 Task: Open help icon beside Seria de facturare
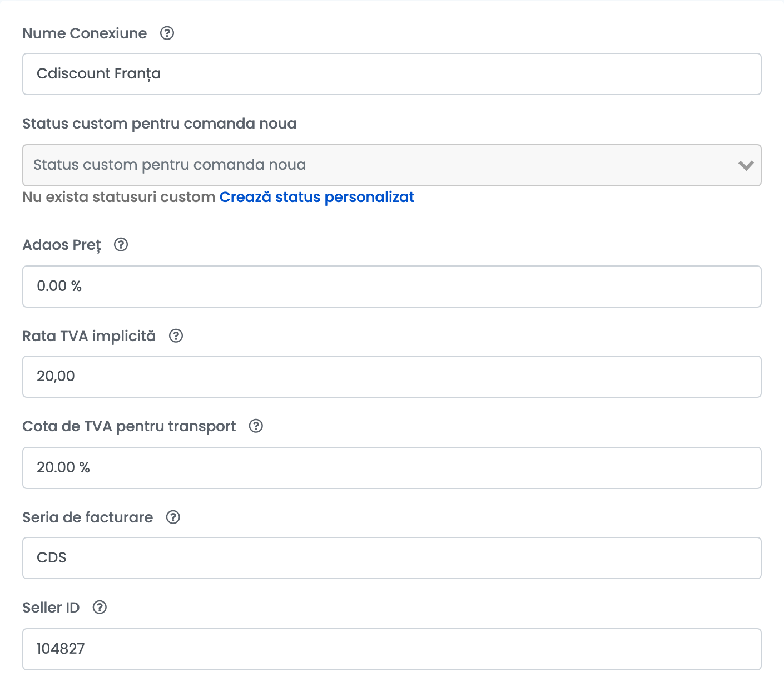point(173,517)
